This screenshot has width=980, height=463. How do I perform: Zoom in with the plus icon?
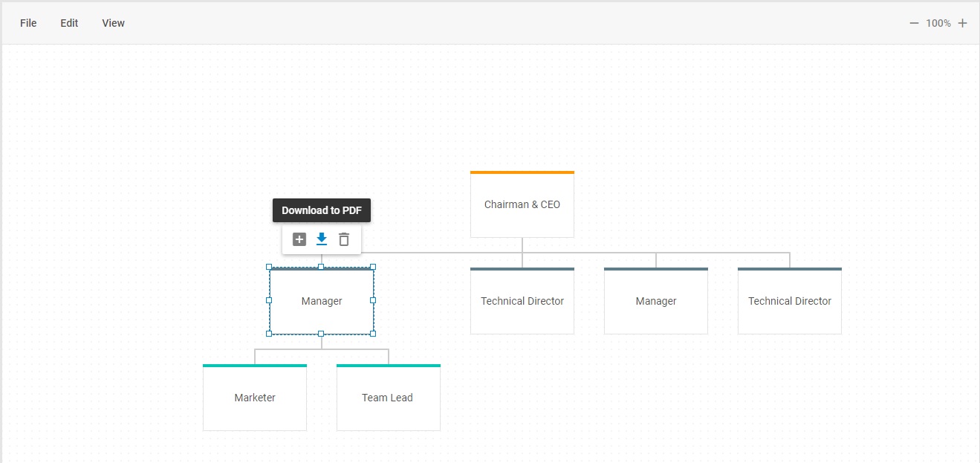962,23
